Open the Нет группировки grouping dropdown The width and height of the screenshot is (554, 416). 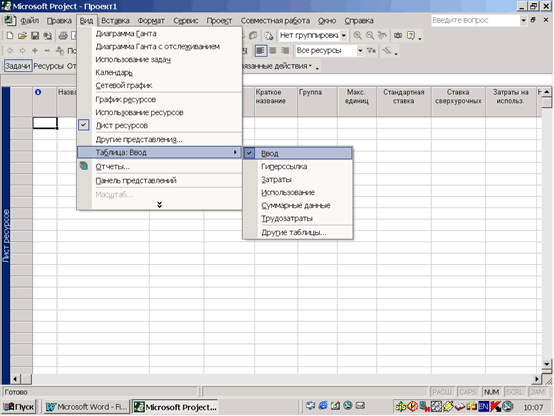coord(343,35)
